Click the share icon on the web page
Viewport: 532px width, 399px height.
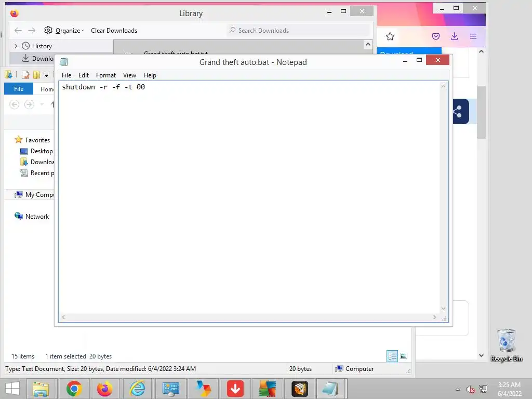pos(460,112)
